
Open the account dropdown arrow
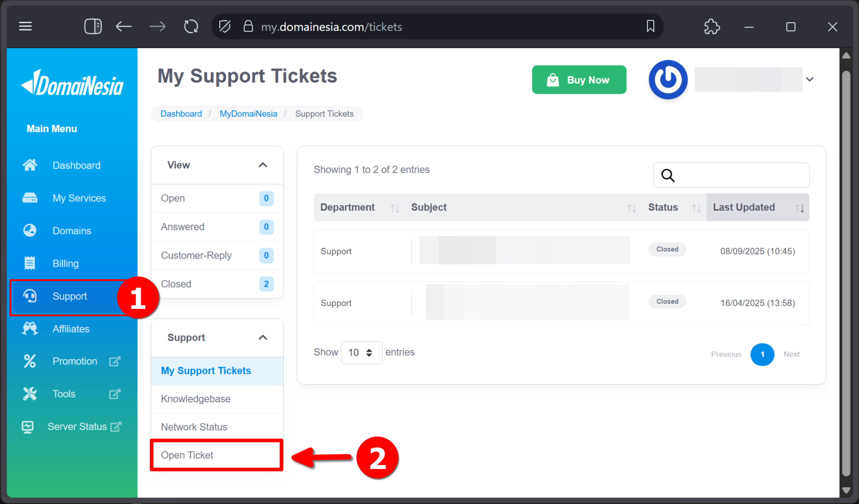tap(810, 80)
